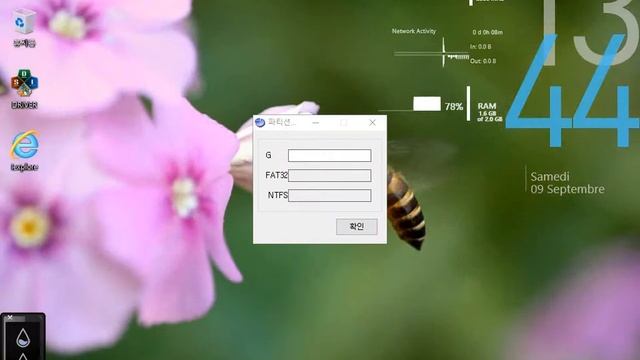The height and width of the screenshot is (360, 640).
Task: Launch the Internet Explorer desktop icon
Action: click(x=24, y=150)
